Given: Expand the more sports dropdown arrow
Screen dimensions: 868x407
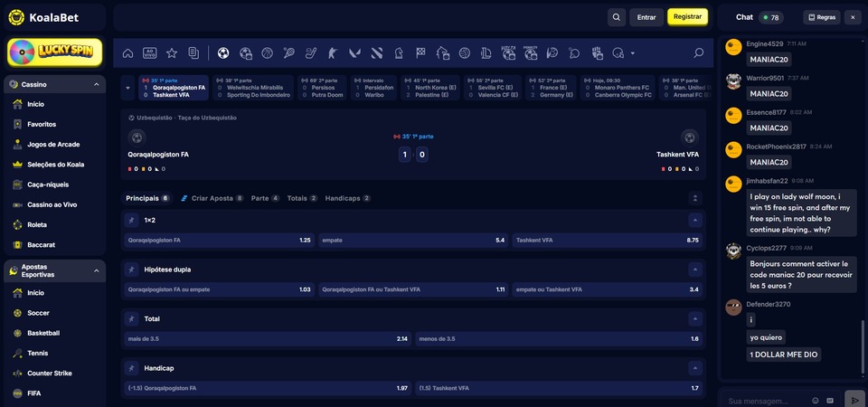Looking at the screenshot, I should (632, 53).
